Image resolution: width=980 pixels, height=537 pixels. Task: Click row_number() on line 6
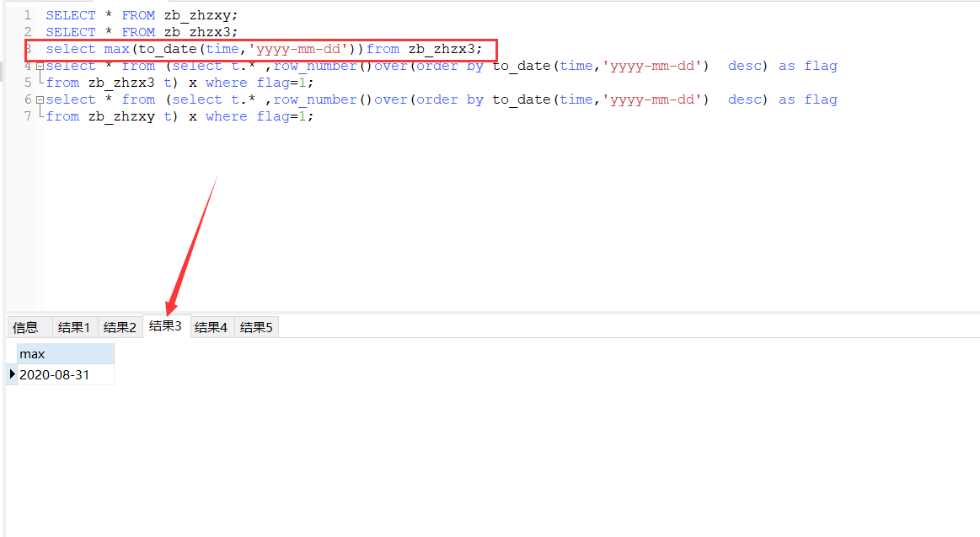[x=323, y=99]
